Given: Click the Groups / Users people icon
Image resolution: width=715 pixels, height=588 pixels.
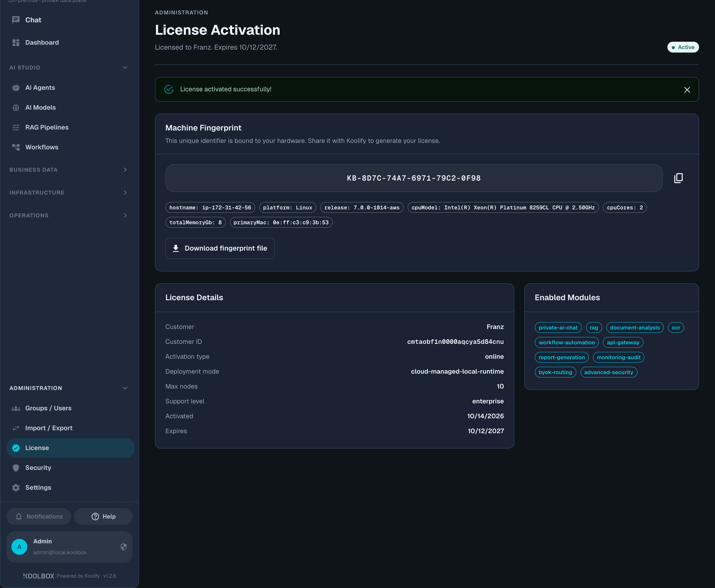Looking at the screenshot, I should 16,408.
